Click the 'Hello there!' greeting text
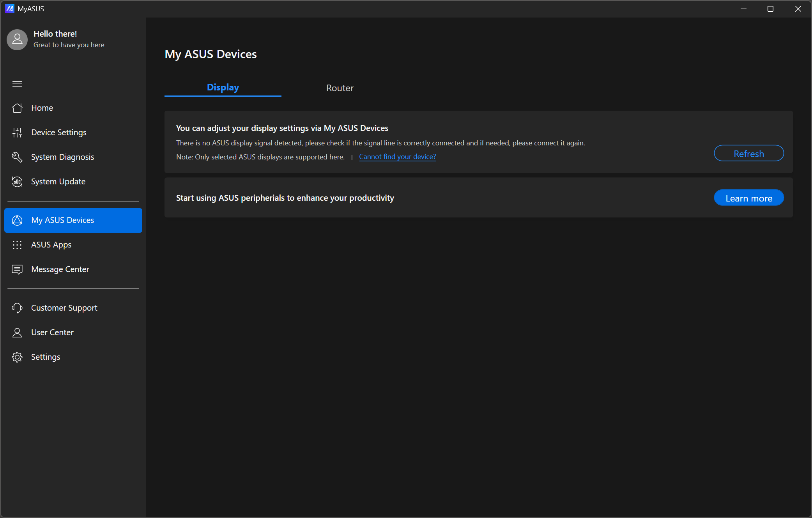812x518 pixels. [55, 34]
